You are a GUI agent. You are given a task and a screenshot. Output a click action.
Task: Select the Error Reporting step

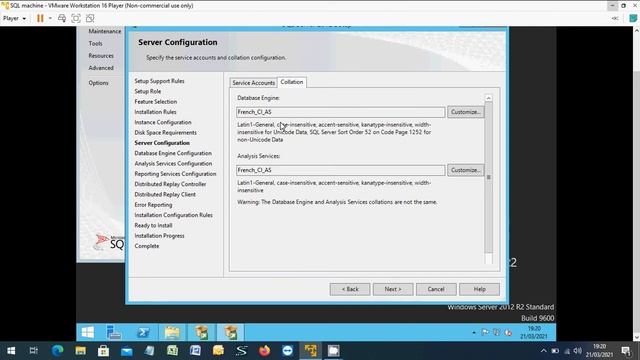pos(153,205)
